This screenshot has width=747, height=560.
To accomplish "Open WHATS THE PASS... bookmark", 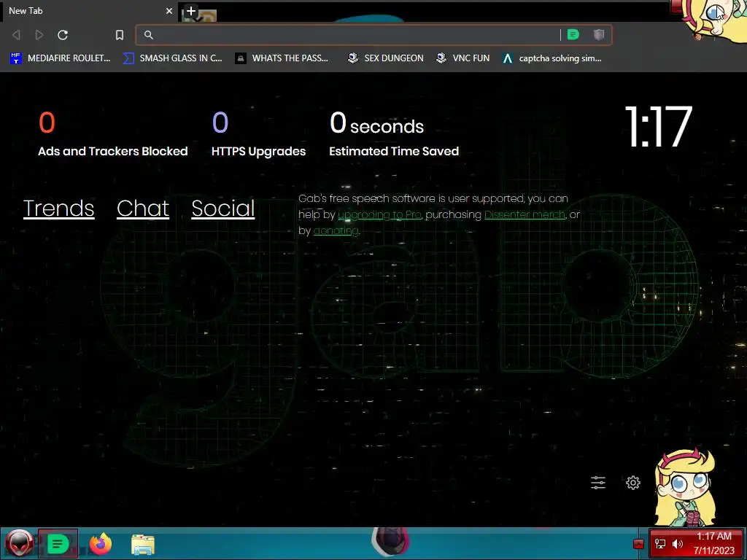I will [x=282, y=58].
